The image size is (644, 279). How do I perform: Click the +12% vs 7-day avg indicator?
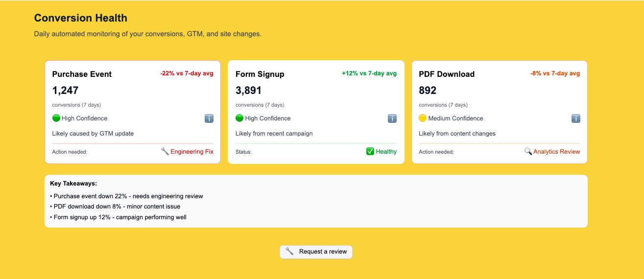coord(369,73)
